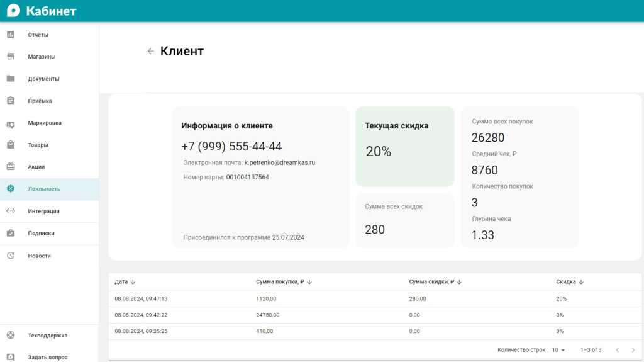Sort table by Дата arrow

pos(133,282)
